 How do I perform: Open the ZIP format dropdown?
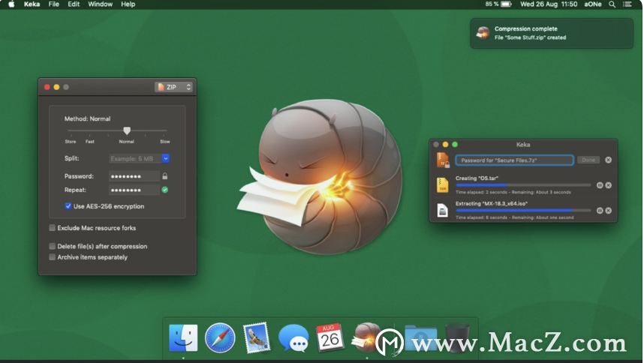(173, 87)
